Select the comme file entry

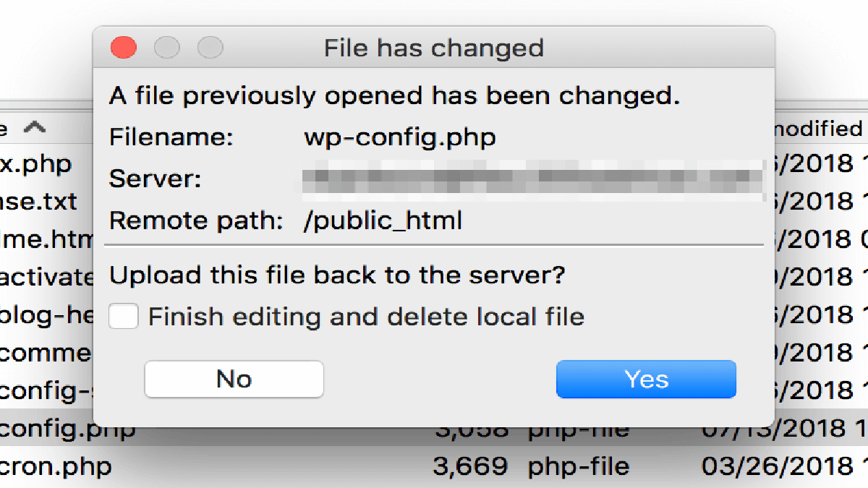[47, 353]
